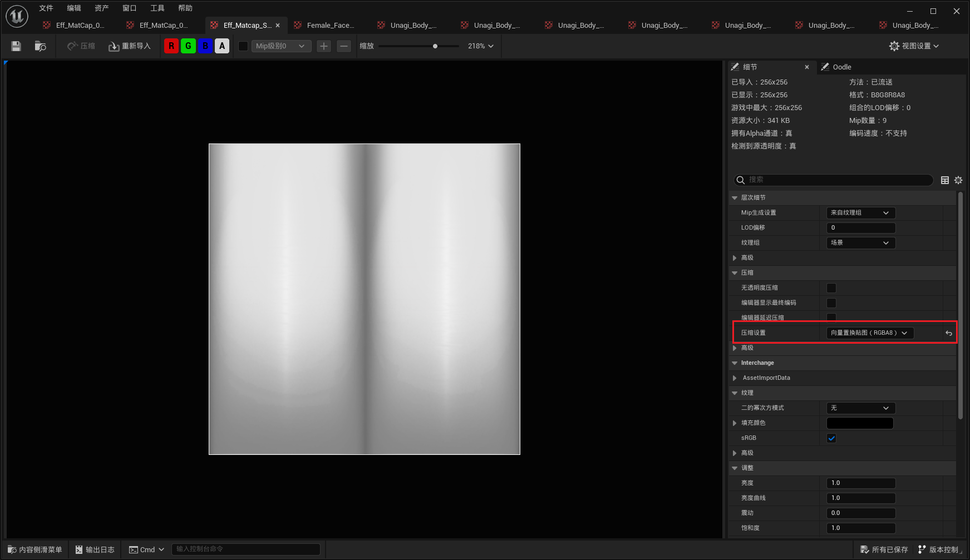This screenshot has height=560, width=970.
Task: Uncheck the sRGB checkbox
Action: (831, 438)
